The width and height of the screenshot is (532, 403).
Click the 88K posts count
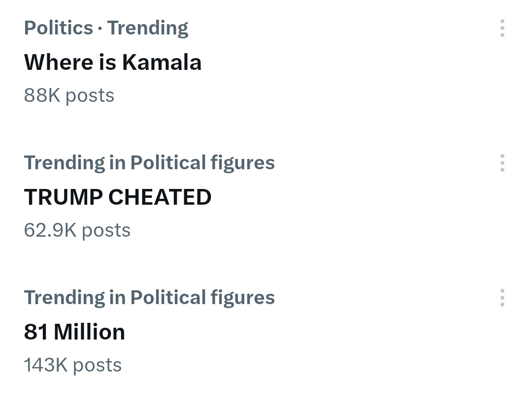69,95
